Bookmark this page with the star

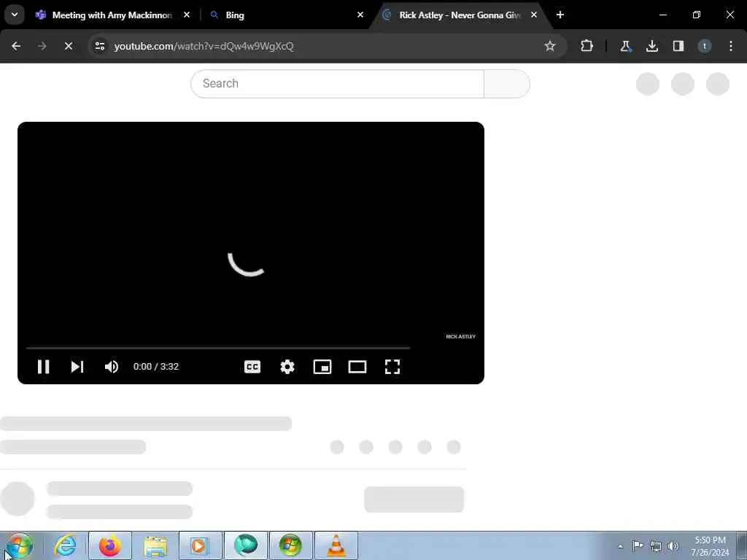tap(550, 46)
